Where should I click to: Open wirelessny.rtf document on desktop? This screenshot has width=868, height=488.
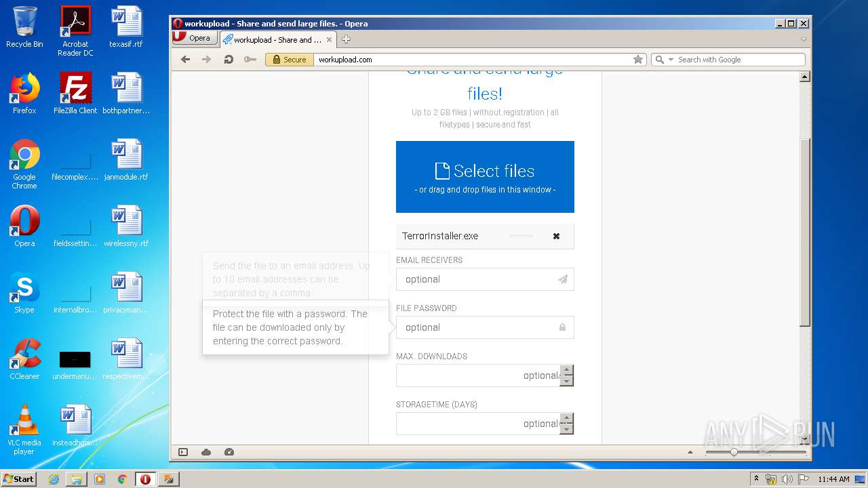(126, 226)
